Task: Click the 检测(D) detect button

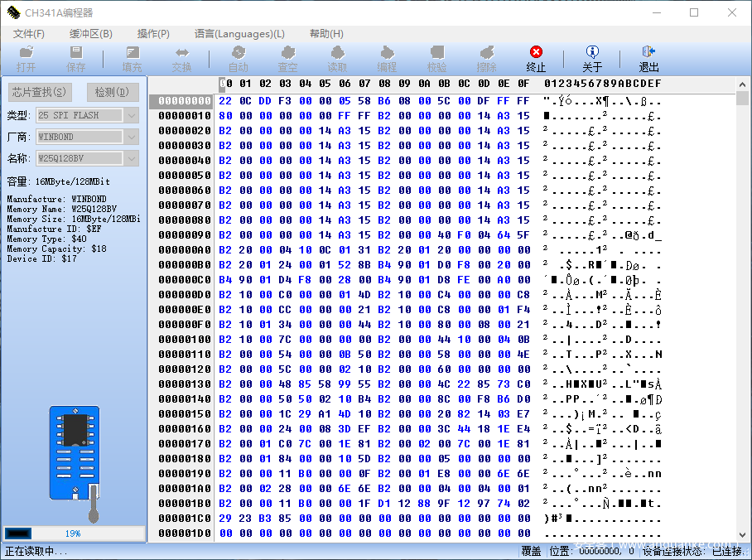Action: pyautogui.click(x=113, y=92)
